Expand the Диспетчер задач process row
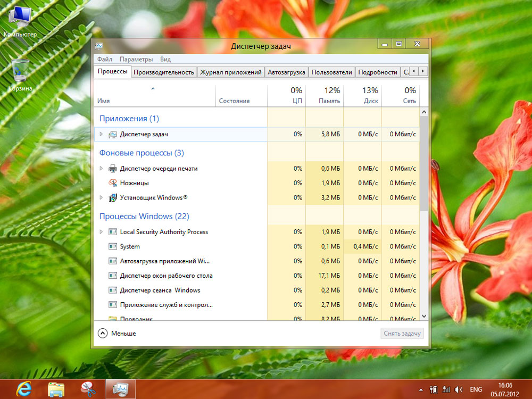Image resolution: width=532 pixels, height=399 pixels. tap(101, 135)
